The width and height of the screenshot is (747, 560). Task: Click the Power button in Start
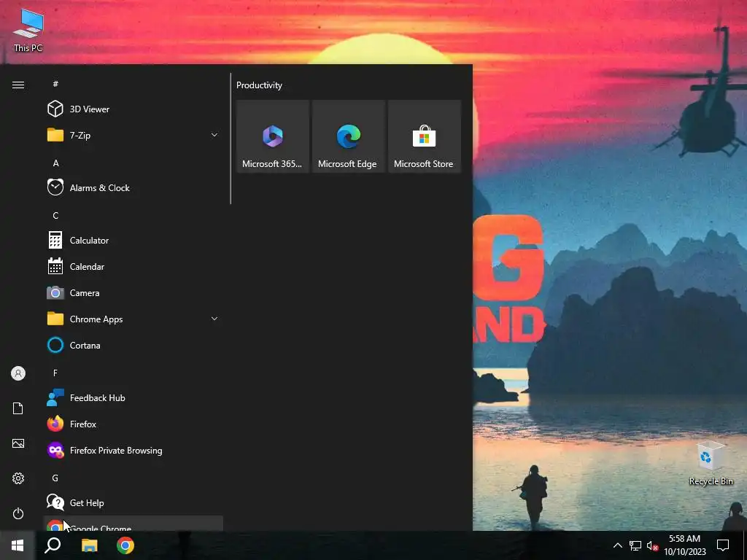18,513
